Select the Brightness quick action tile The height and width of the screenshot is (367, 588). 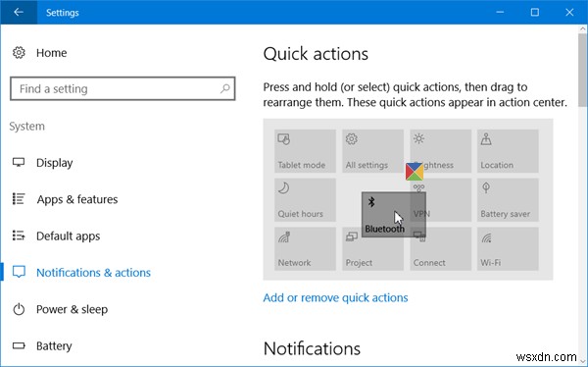[440, 151]
